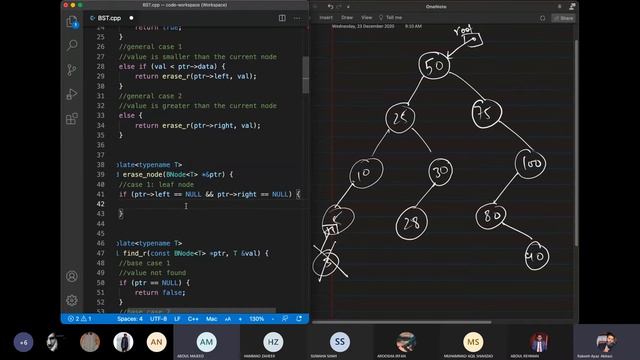This screenshot has height=360, width=640.
Task: Click the Share button in OneNote
Action: (x=564, y=18)
